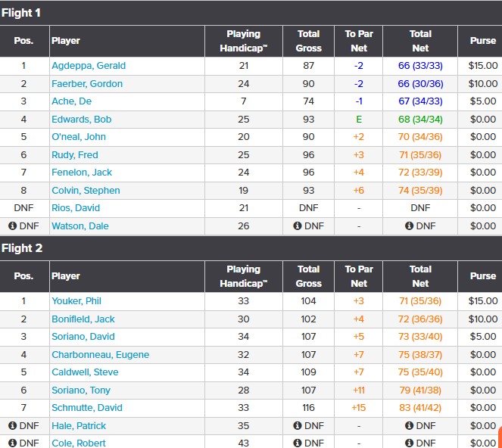The height and width of the screenshot is (448, 502).
Task: Click Youker's Total Net score 71 (35/36)
Action: point(420,301)
